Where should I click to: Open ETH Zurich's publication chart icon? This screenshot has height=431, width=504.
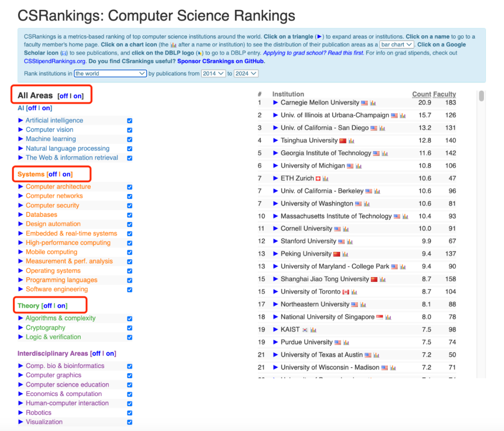point(326,179)
